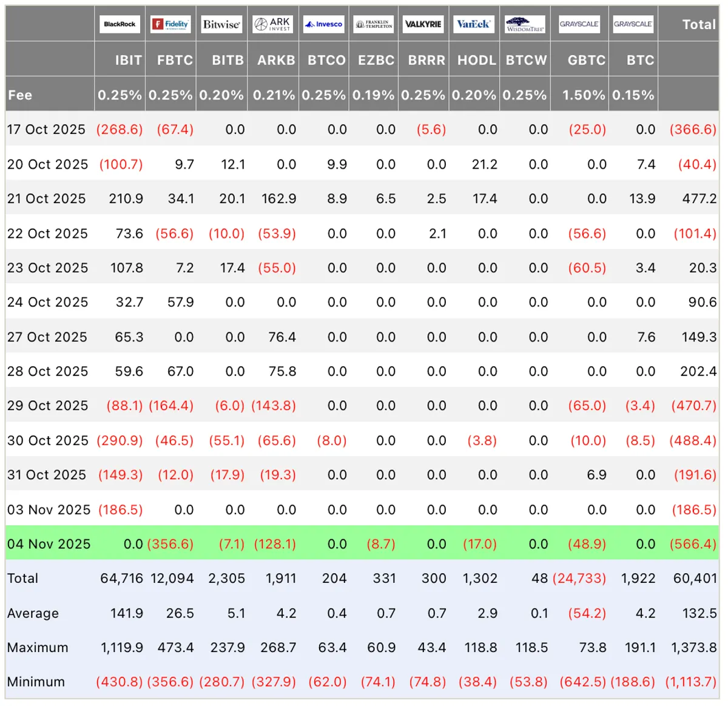Click the ARK Invest logo

[x=273, y=24]
